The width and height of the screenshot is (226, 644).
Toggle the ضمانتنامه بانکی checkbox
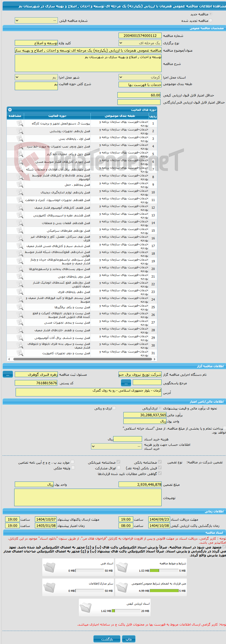[160, 462]
